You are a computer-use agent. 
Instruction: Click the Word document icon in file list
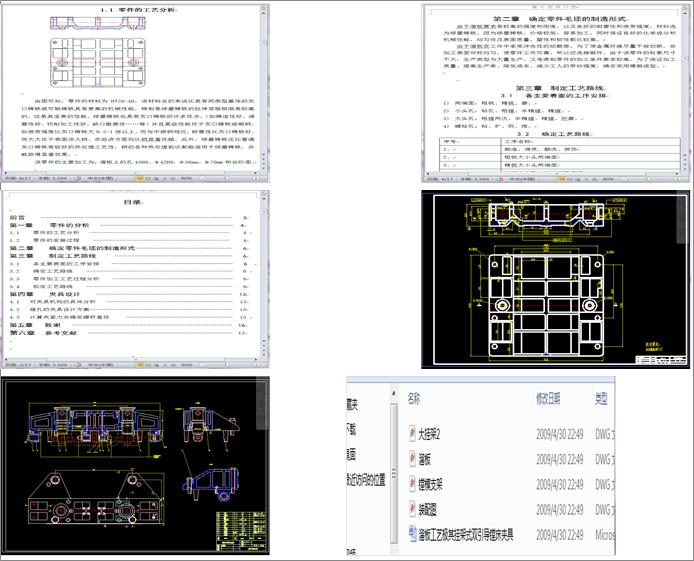click(x=412, y=534)
